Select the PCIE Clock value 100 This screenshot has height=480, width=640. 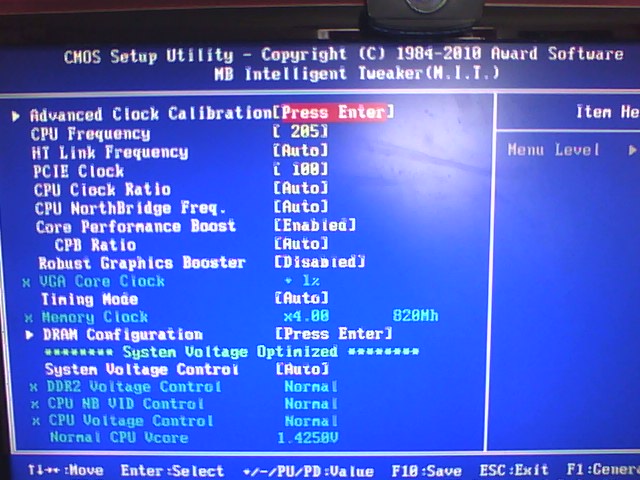[300, 171]
